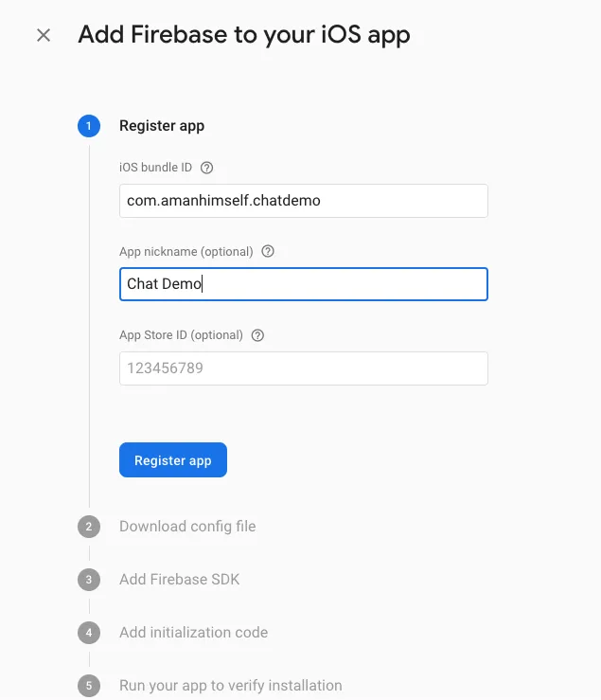Viewport: 601px width, 700px height.
Task: Click the App nickname (optional) label
Action: tap(186, 252)
